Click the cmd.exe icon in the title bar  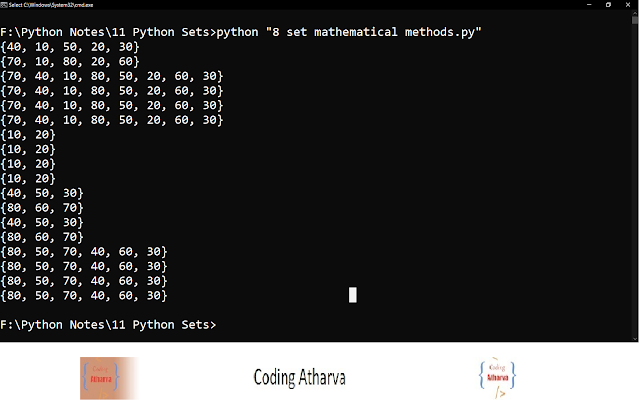4,5
